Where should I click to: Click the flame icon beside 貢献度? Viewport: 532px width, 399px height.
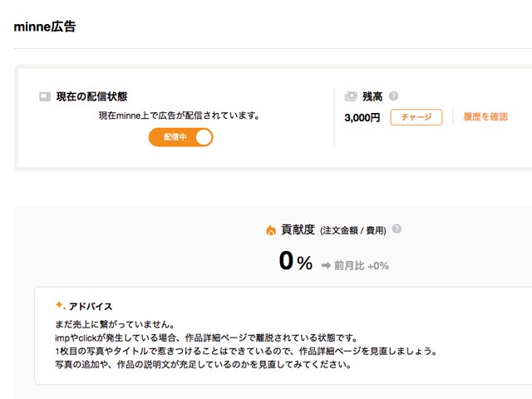click(x=271, y=230)
